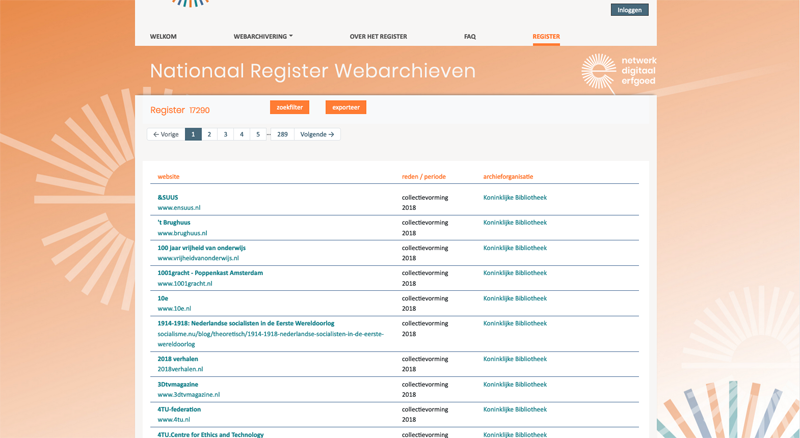Click the zoekfilter button
Image resolution: width=800 pixels, height=438 pixels.
(x=290, y=107)
